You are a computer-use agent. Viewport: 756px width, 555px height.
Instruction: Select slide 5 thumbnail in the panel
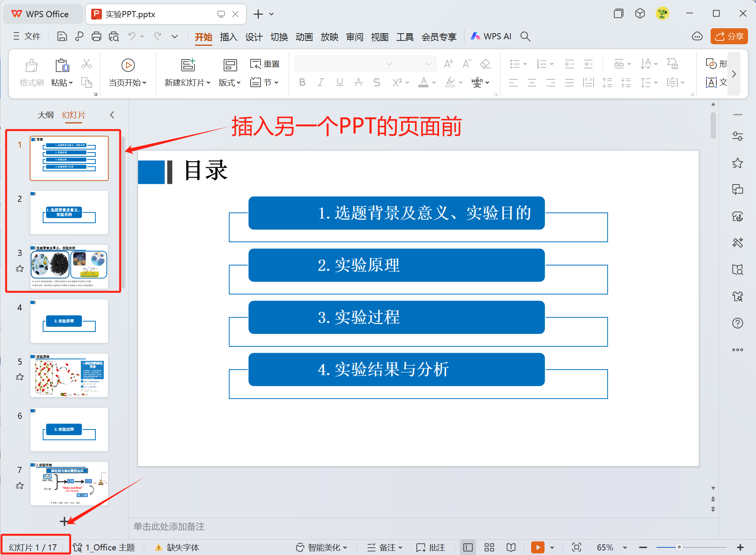tap(69, 375)
